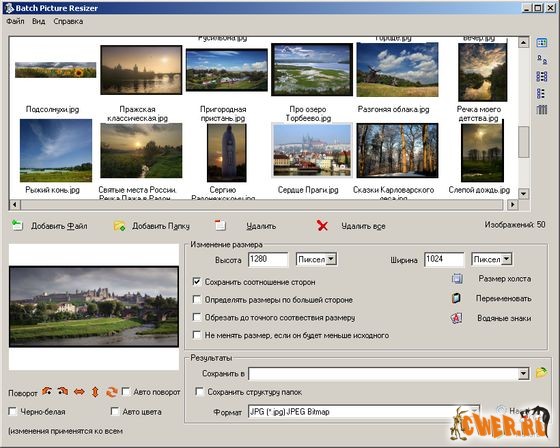
Task: Click the Ширина value field 1024
Action: coord(444,259)
